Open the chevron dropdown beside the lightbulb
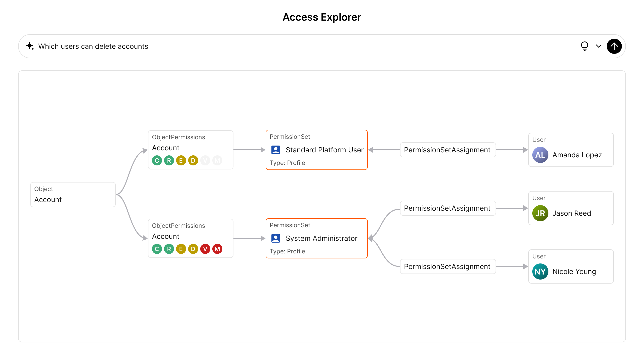The height and width of the screenshot is (362, 644). pyautogui.click(x=599, y=46)
